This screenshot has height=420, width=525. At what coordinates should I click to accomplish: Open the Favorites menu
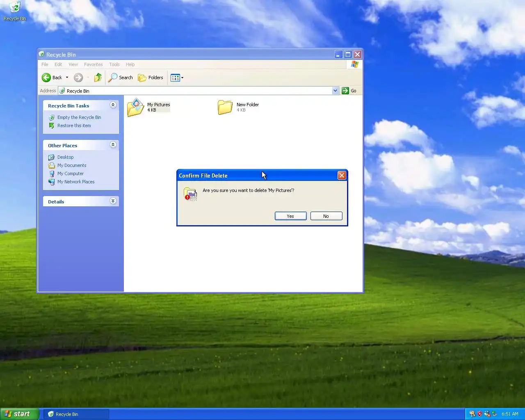pos(93,64)
